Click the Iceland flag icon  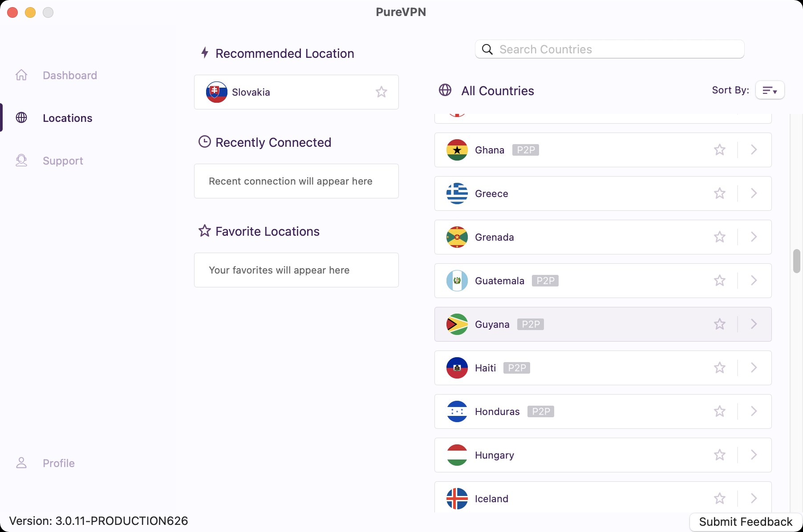[457, 499]
